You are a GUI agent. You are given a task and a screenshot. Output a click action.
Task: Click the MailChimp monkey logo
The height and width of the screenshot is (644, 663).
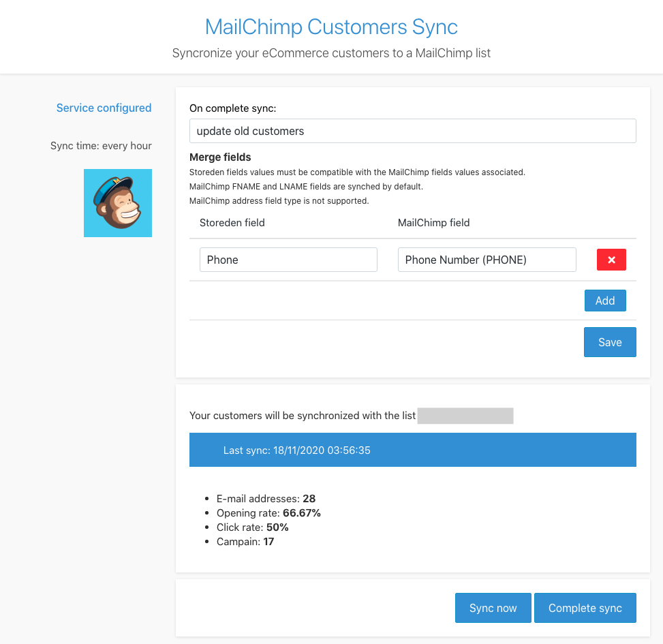tap(117, 202)
